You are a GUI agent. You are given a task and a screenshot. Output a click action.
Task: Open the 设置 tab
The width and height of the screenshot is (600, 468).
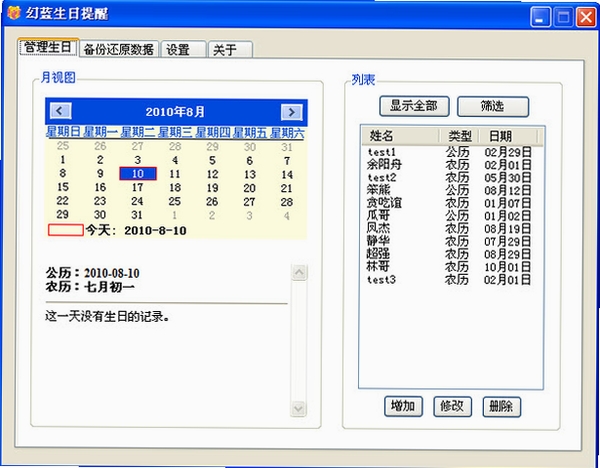tap(184, 50)
